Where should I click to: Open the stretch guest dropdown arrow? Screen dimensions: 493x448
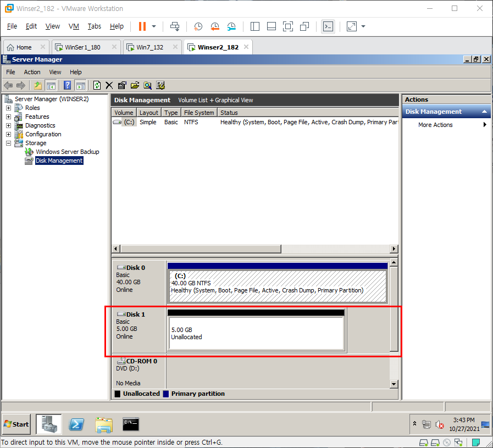click(x=363, y=26)
